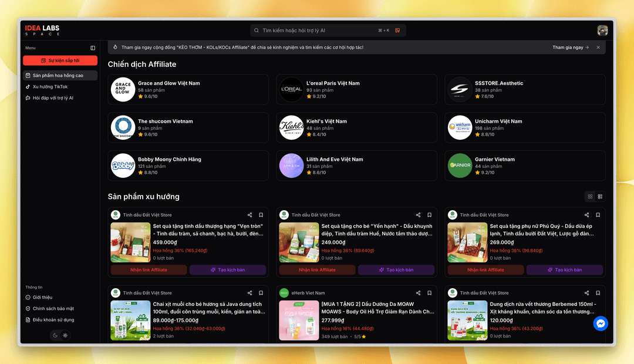Click the Grace and Glow brand logo
The width and height of the screenshot is (634, 364).
123,89
